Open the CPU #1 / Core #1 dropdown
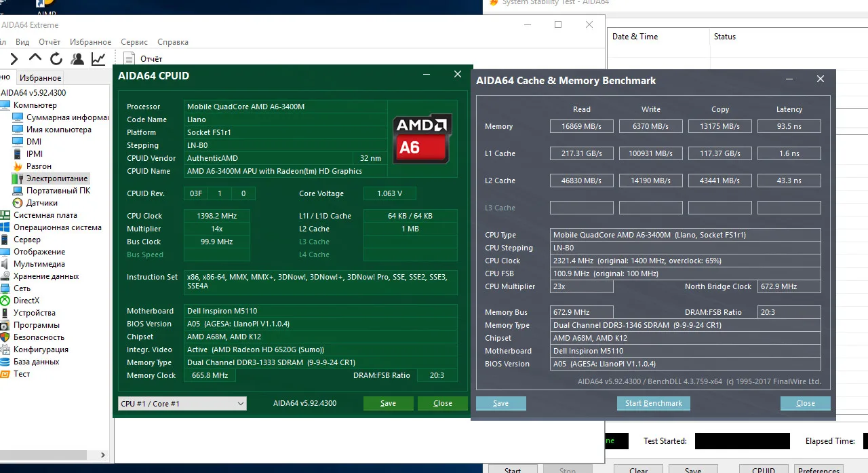Viewport: 868px width, 473px height. (182, 403)
